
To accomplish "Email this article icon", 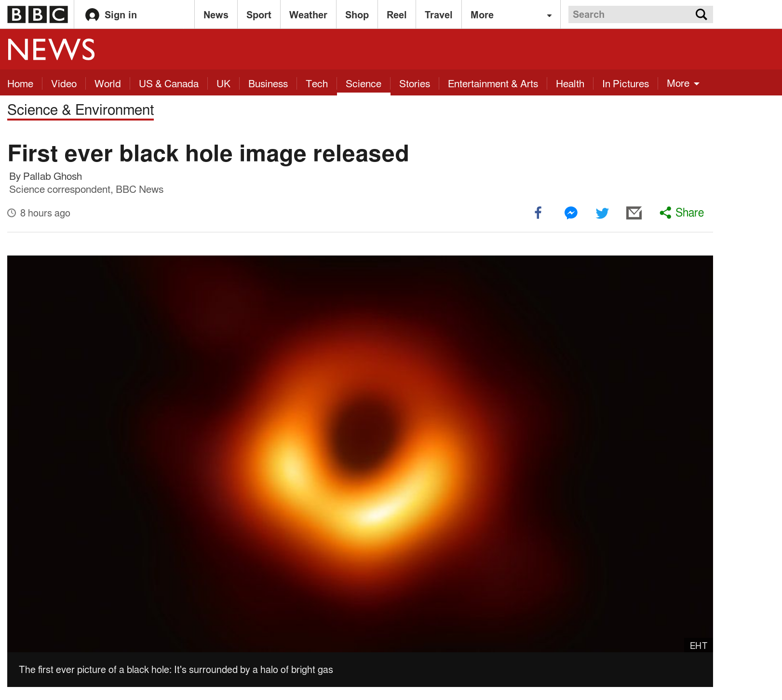I will (x=634, y=213).
